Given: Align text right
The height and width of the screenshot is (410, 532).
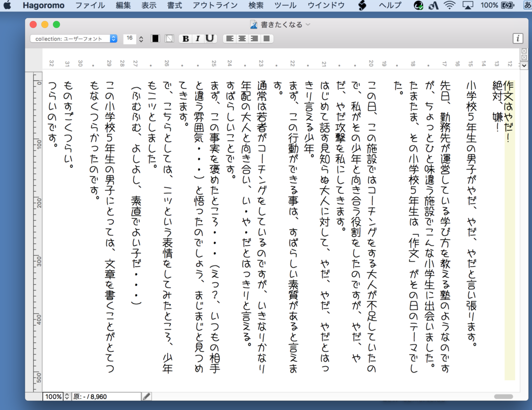Looking at the screenshot, I should (254, 38).
